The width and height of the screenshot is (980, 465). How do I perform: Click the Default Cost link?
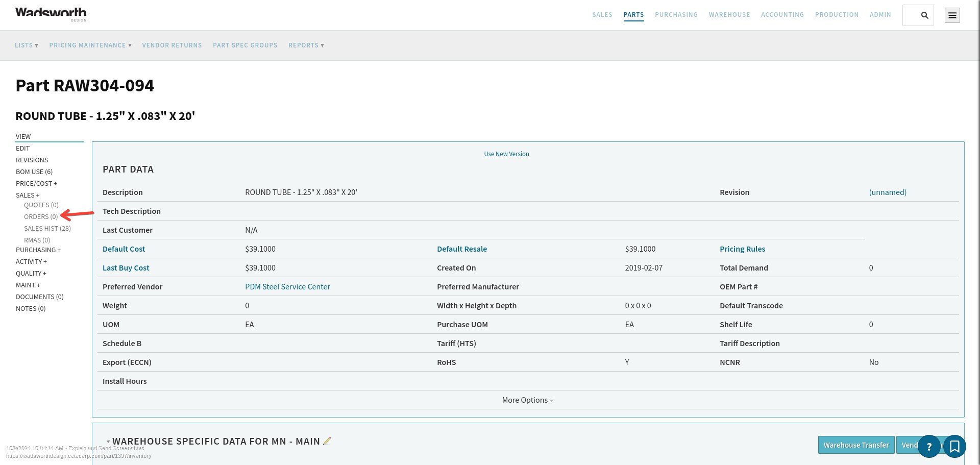click(x=124, y=249)
